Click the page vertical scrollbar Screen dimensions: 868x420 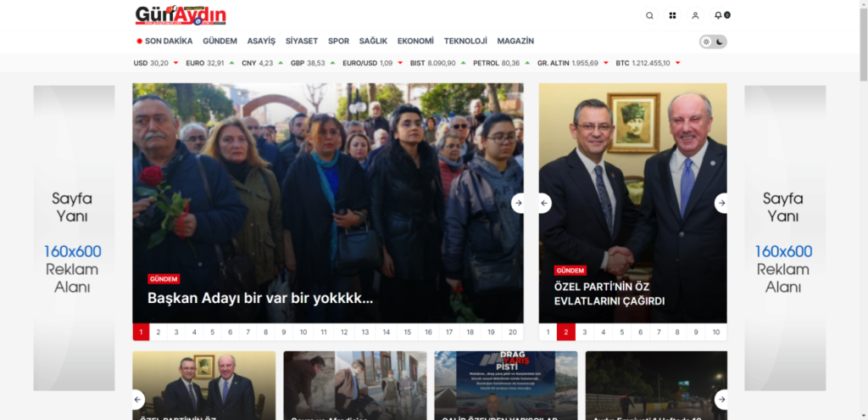tap(863, 210)
